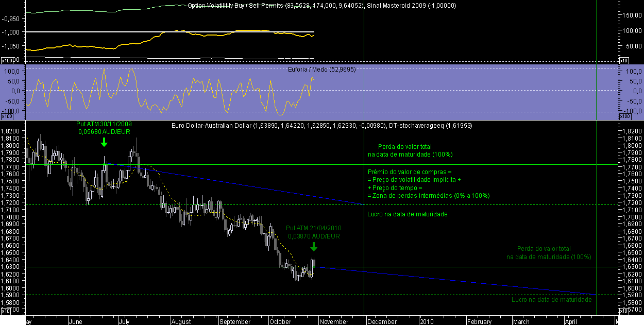Select the '+ Preço do tempo =' line

(395, 188)
